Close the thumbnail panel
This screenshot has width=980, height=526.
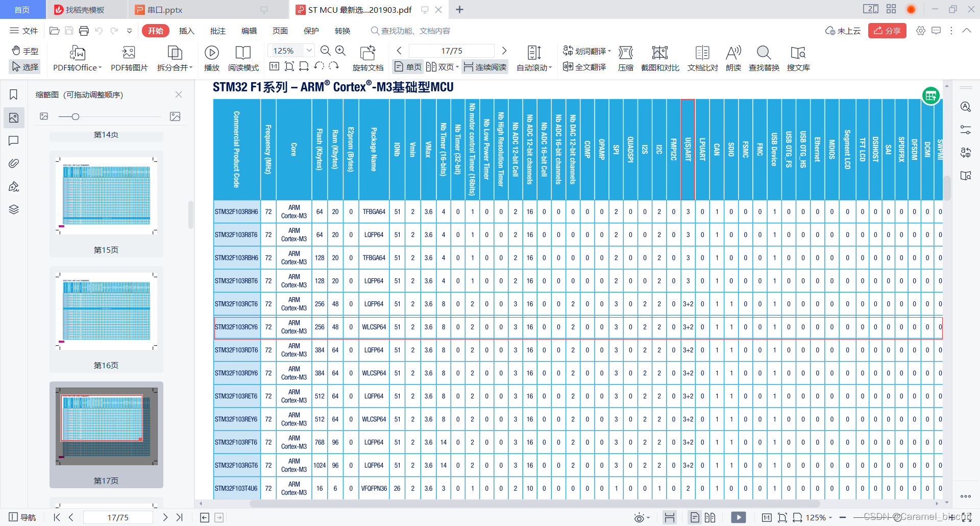click(179, 94)
